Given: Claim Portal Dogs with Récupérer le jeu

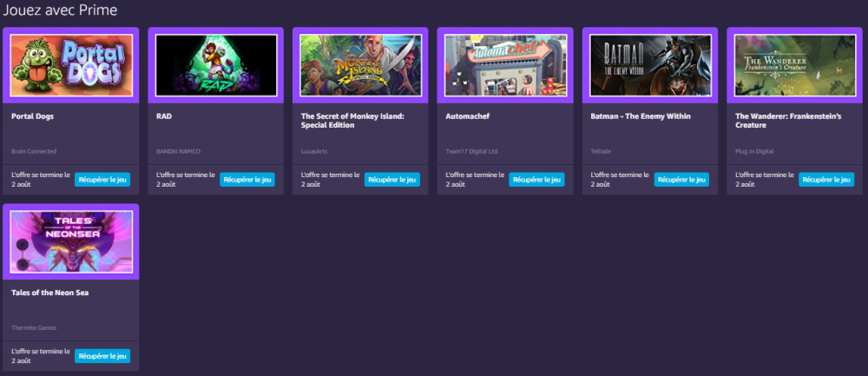Looking at the screenshot, I should pyautogui.click(x=102, y=180).
